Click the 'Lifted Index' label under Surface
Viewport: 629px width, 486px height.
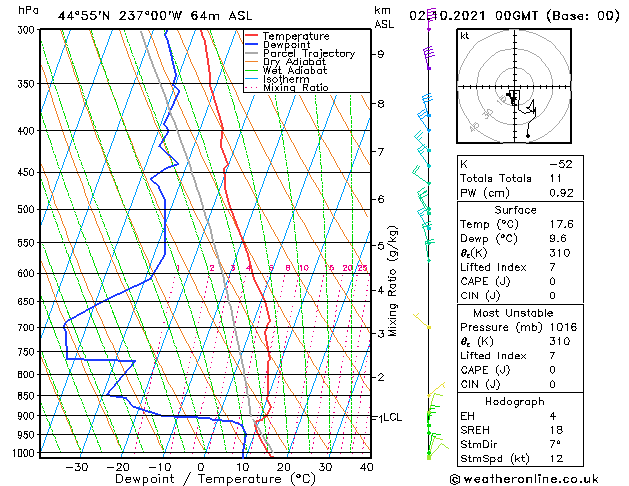tap(493, 267)
